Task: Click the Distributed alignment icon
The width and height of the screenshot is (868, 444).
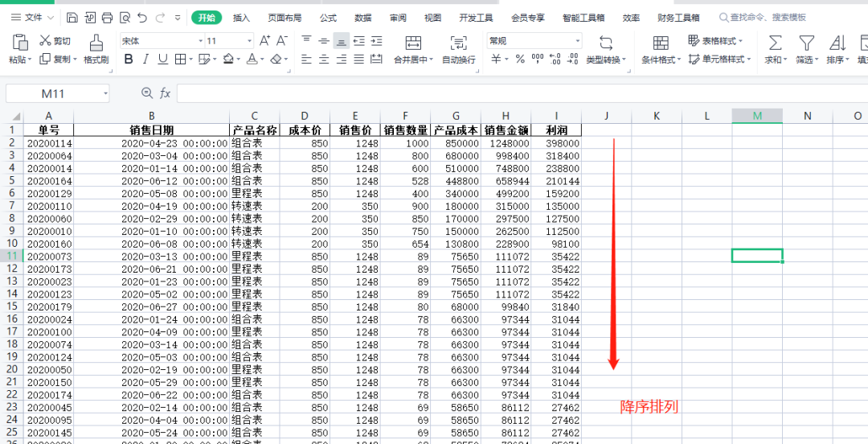Action: coord(376,59)
